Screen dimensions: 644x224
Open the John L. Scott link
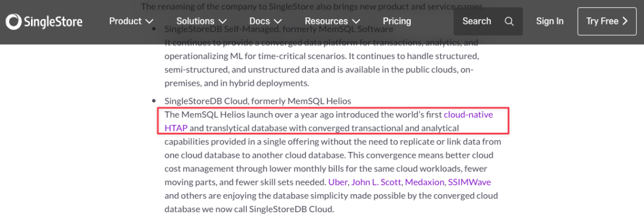[x=377, y=182]
